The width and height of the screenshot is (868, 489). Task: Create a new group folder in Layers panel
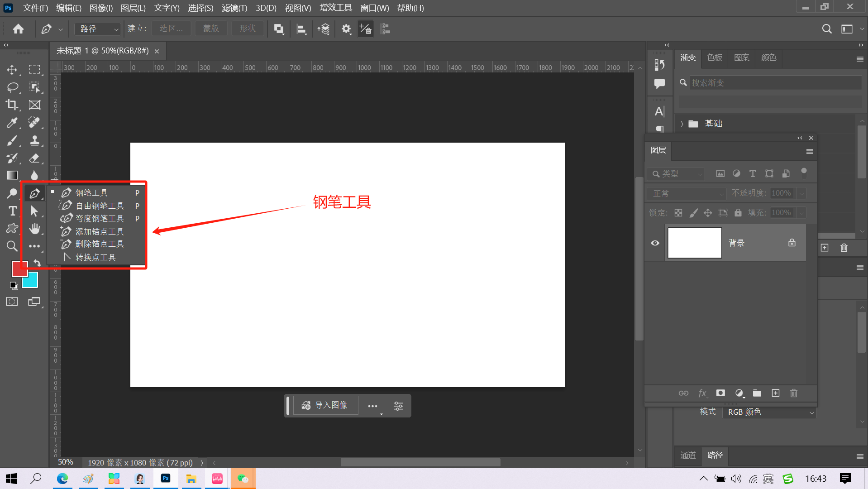click(757, 393)
